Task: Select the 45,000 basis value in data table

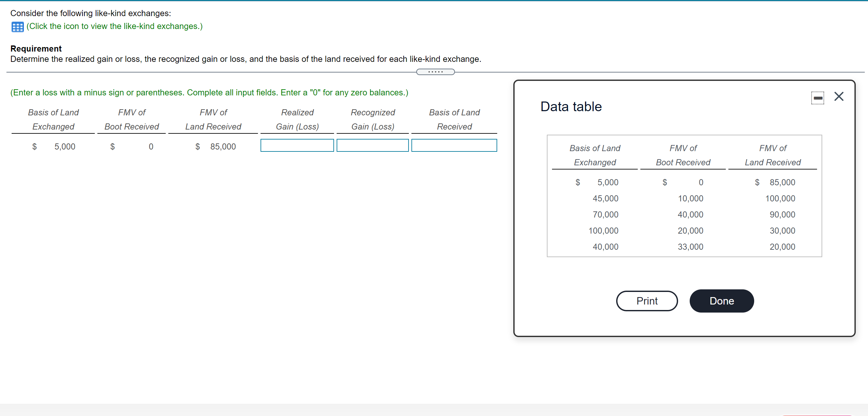Action: point(605,198)
